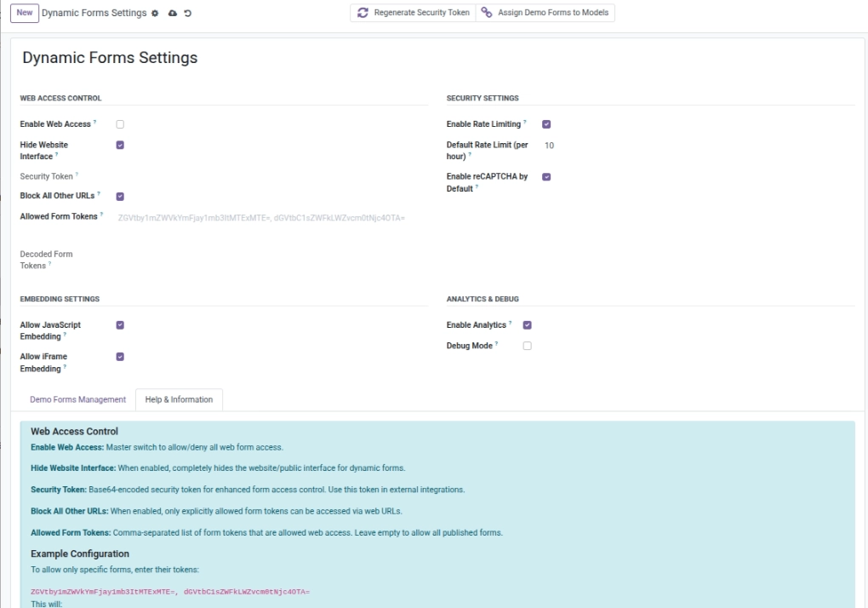The image size is (868, 608).
Task: Click the Decoded Form Tokens label
Action: point(46,260)
